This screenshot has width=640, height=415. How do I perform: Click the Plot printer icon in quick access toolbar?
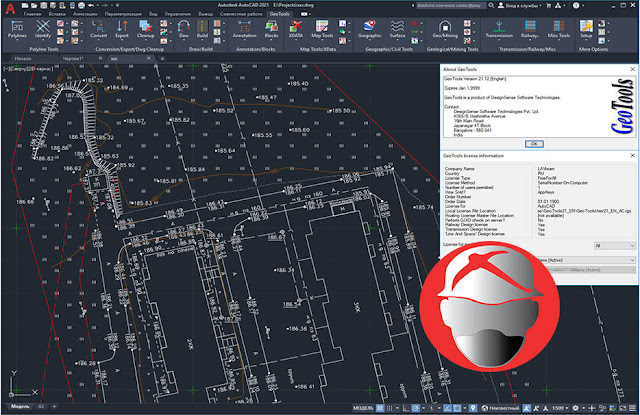pyautogui.click(x=81, y=5)
